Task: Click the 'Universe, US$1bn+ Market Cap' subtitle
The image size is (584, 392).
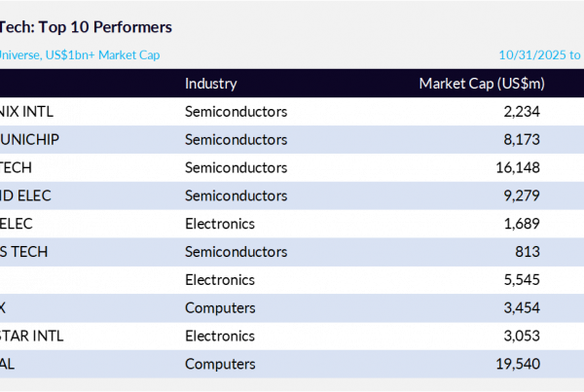Action: pos(80,56)
